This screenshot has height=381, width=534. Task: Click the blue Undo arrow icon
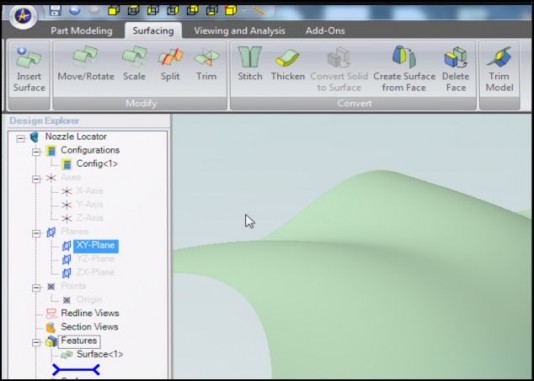pos(75,10)
